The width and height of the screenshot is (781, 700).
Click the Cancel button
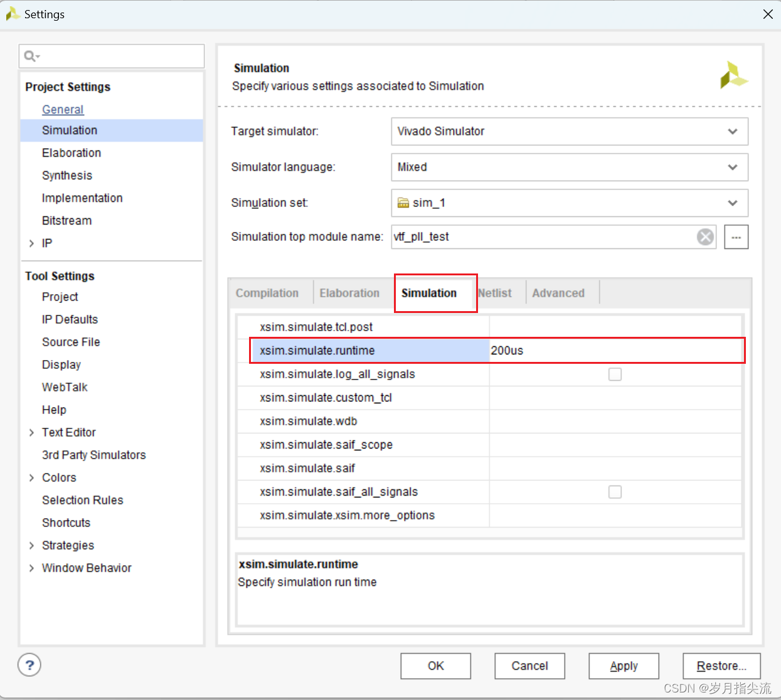pyautogui.click(x=530, y=666)
